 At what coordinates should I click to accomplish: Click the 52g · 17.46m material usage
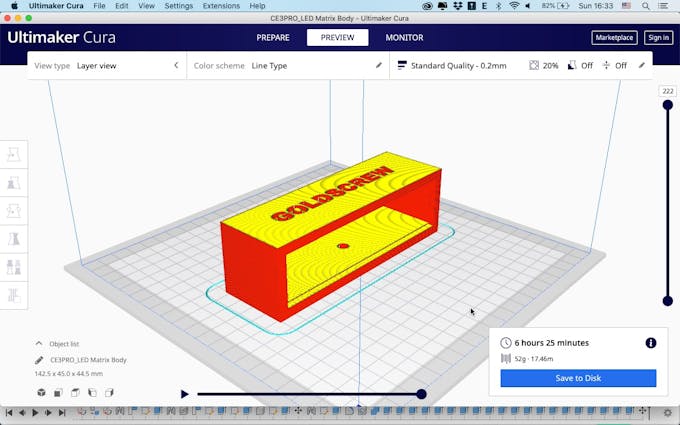(533, 359)
